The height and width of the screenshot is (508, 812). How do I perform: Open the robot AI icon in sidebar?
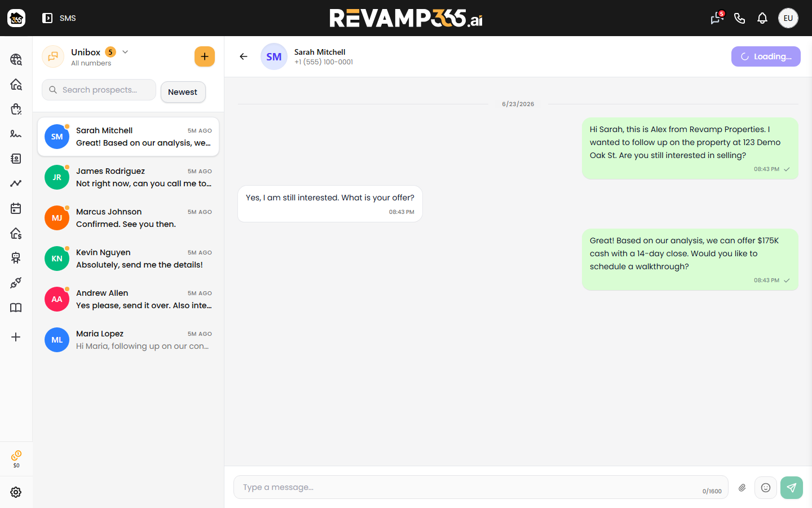click(x=16, y=258)
